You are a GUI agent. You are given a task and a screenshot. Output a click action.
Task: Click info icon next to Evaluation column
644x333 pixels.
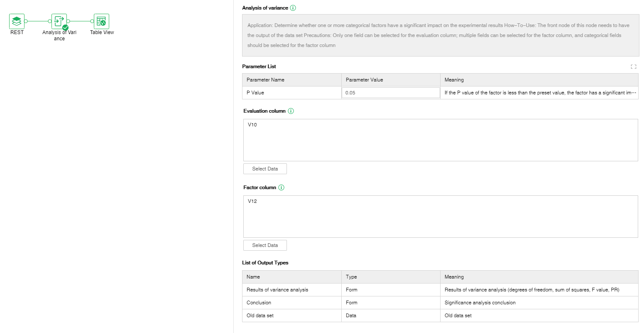(291, 111)
